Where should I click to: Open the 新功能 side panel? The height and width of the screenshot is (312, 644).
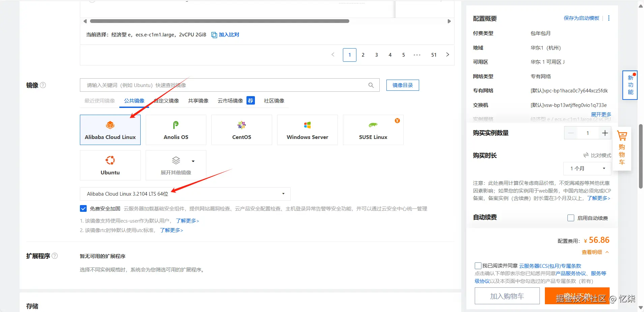(x=630, y=85)
